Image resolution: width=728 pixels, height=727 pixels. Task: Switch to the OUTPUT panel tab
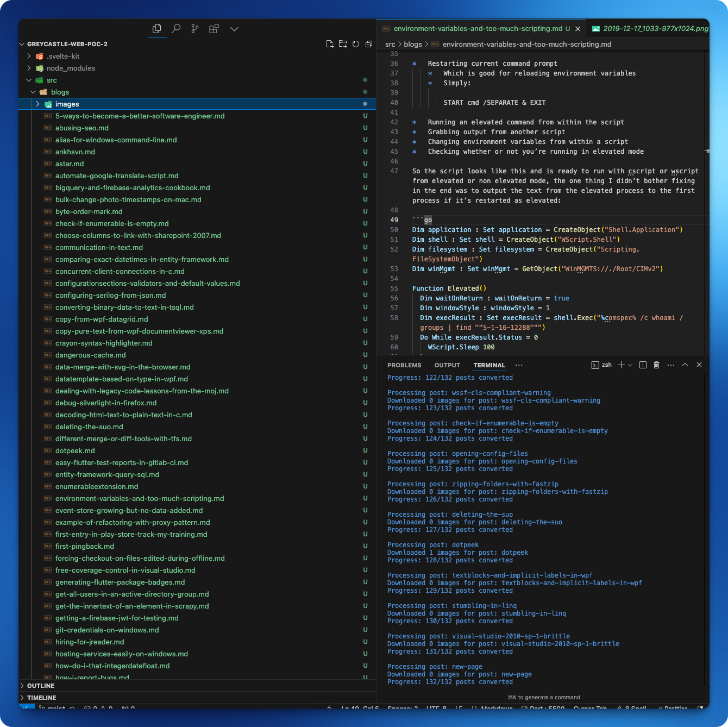coord(447,365)
